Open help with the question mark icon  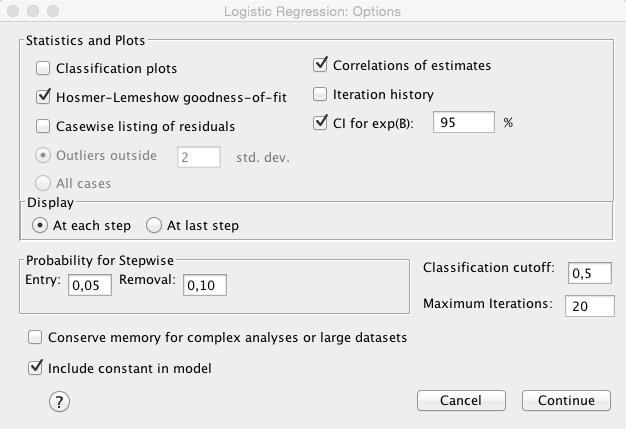(x=59, y=401)
